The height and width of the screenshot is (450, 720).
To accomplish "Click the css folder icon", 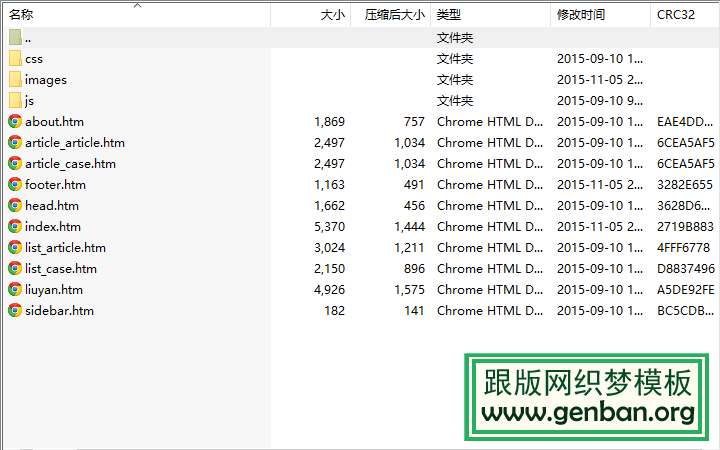I will [x=15, y=58].
